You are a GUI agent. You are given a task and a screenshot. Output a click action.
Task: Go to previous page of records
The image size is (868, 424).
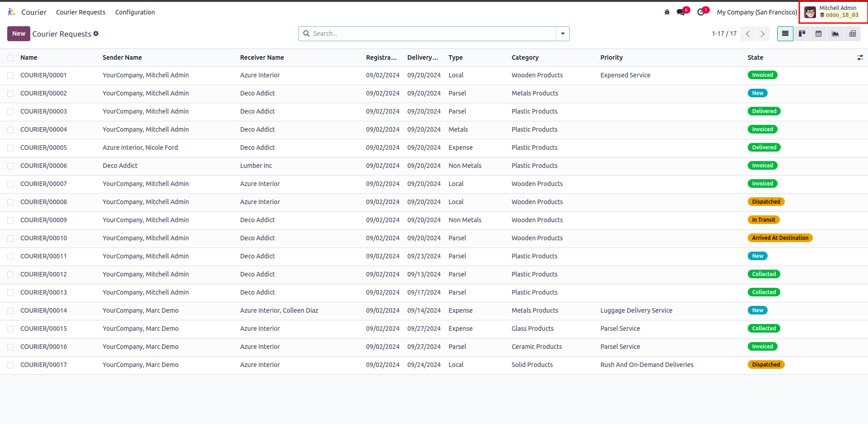(748, 34)
